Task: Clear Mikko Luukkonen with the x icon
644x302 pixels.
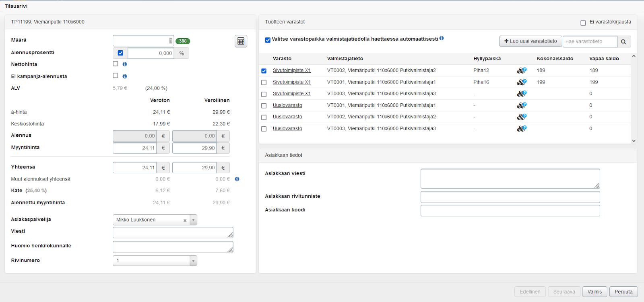Action: coord(185,220)
